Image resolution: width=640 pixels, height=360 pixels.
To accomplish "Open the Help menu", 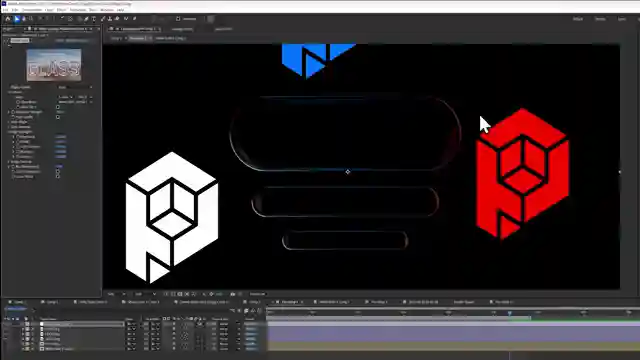I will click(x=121, y=10).
